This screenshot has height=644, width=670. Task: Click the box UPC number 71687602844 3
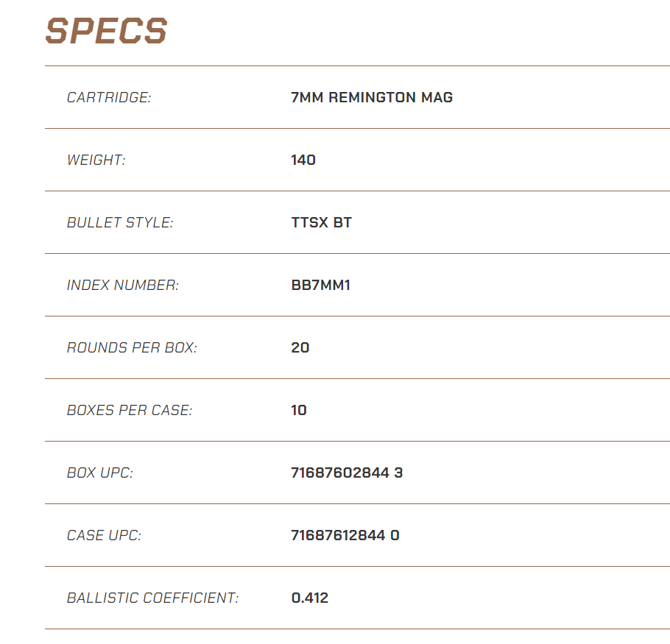pos(347,473)
